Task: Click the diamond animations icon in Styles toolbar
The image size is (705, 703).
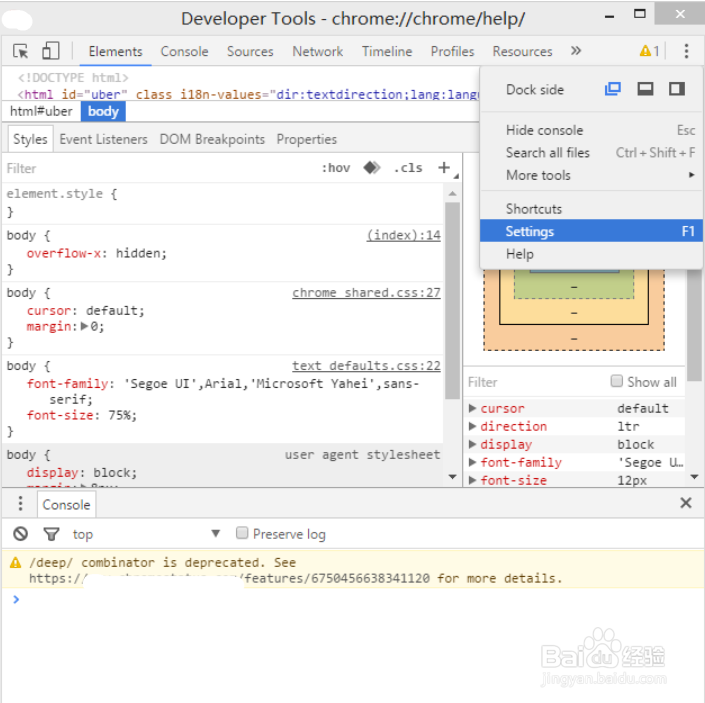Action: (x=371, y=168)
